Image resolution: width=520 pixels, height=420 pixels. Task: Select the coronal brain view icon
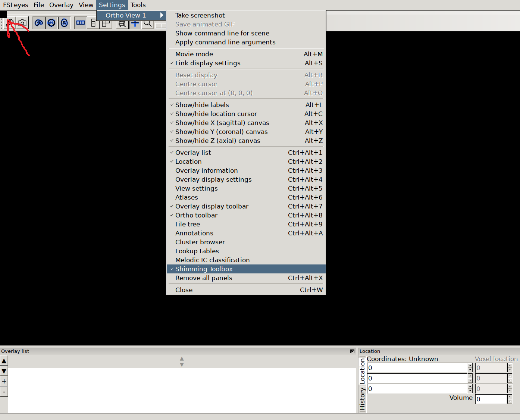click(x=51, y=23)
